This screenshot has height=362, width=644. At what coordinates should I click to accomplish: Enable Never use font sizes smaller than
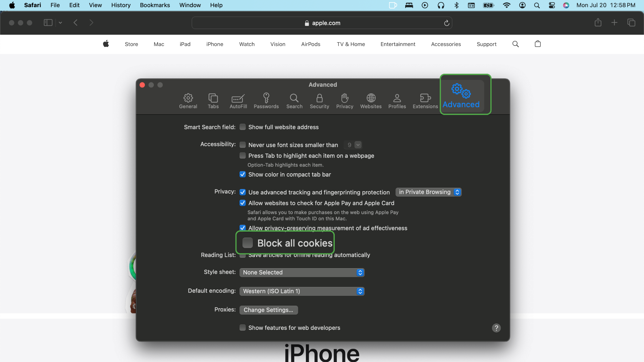coord(243,145)
